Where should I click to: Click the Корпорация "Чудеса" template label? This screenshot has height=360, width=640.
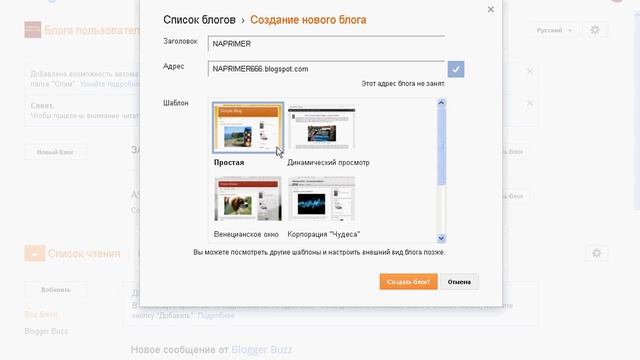click(x=324, y=234)
